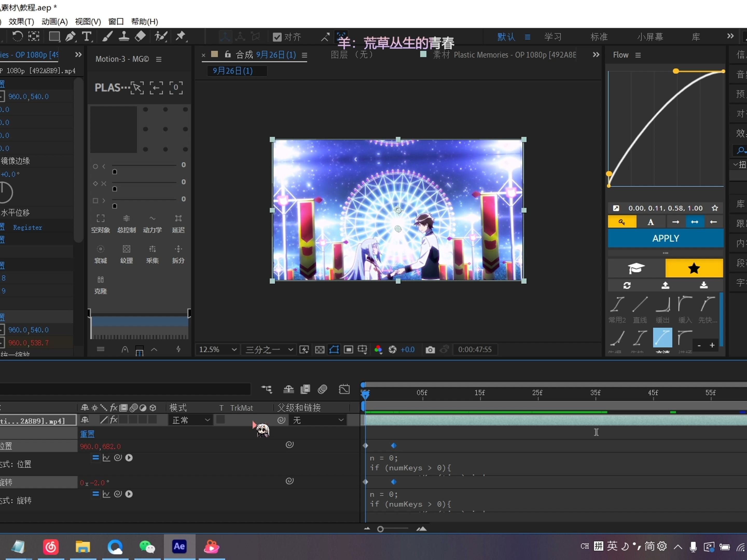Viewport: 747px width, 560px height.
Task: Select the Pen tool
Action: 70,37
